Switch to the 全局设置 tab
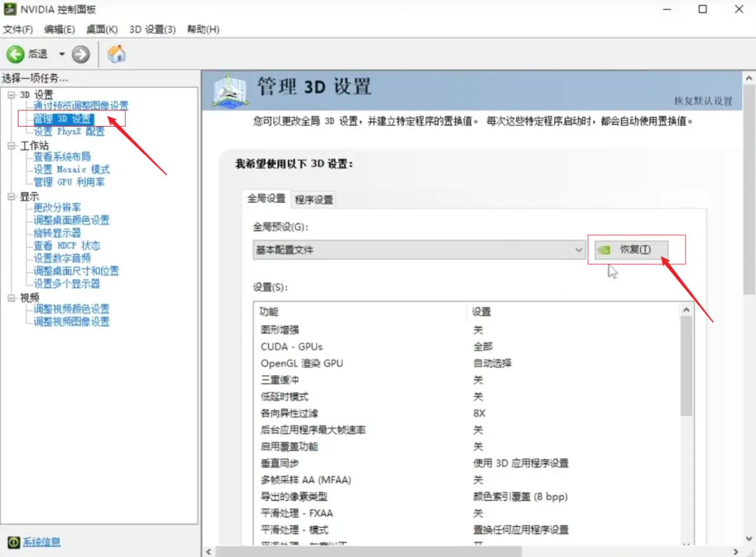The height and width of the screenshot is (557, 756). tap(266, 198)
